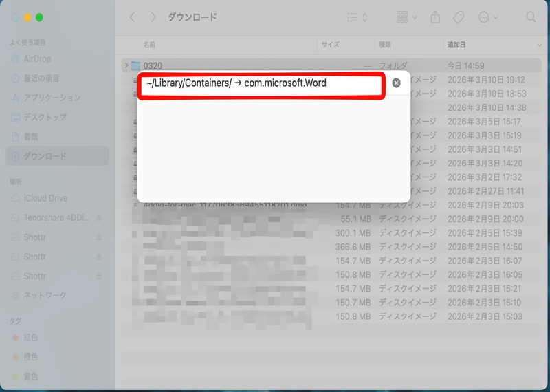Switch the list view style control
Viewport: 550px width, 392px height.
coord(357,17)
